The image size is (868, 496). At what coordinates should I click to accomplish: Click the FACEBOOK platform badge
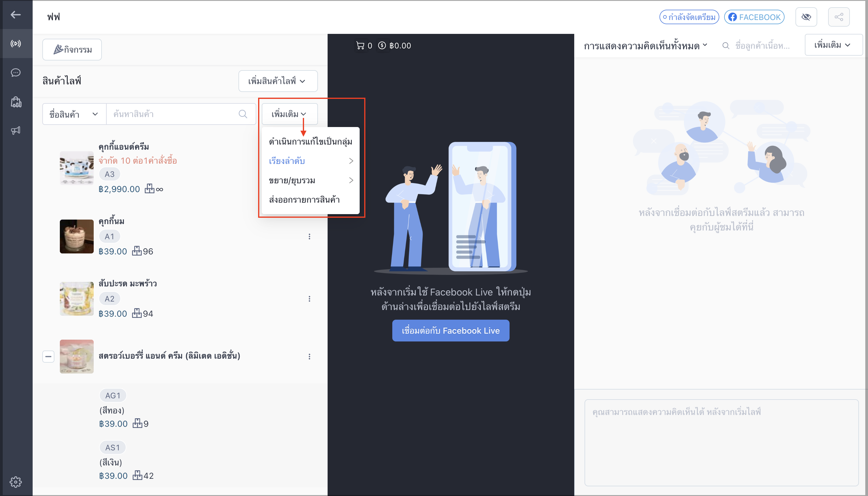754,17
